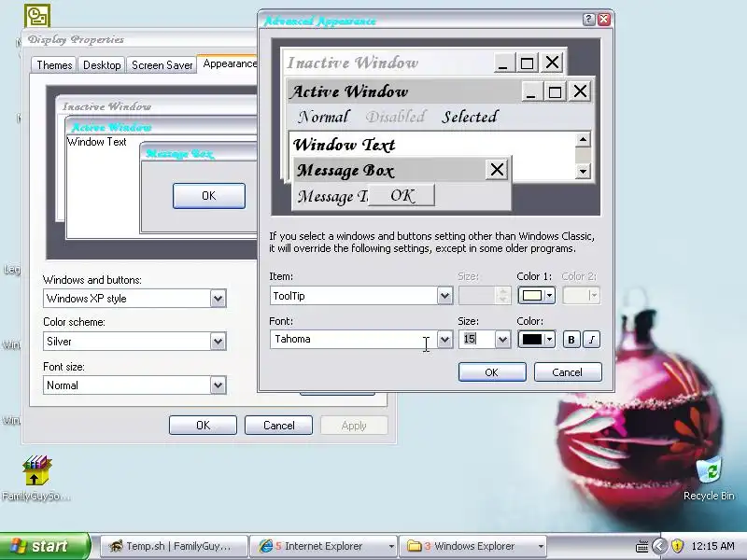Open the font Color black swatch

click(x=536, y=340)
